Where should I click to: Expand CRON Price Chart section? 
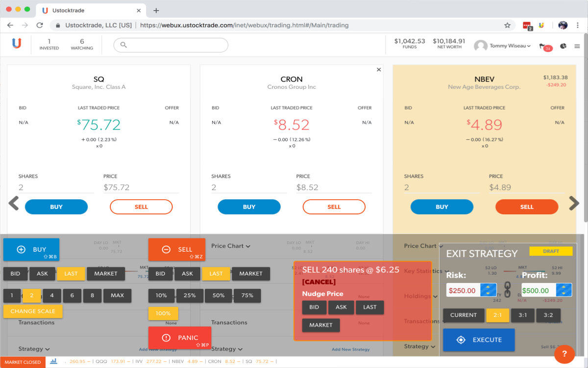pyautogui.click(x=231, y=246)
